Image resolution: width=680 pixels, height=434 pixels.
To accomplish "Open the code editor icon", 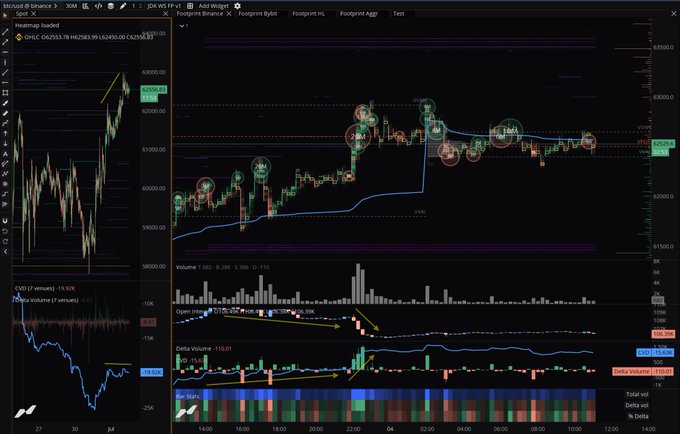I will click(98, 6).
